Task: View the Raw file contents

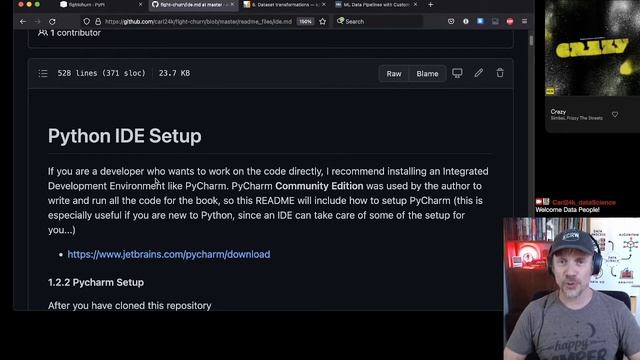Action: tap(393, 73)
